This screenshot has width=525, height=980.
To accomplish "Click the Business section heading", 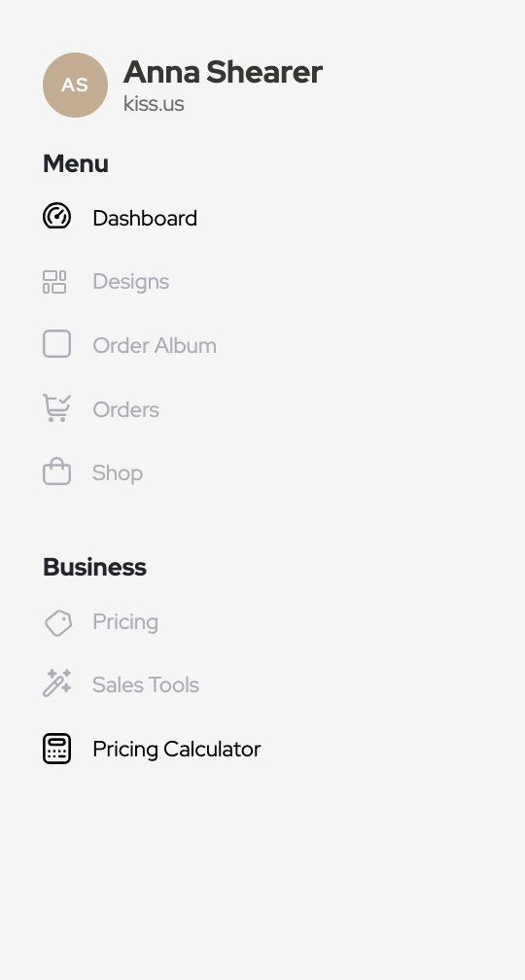I will (94, 567).
